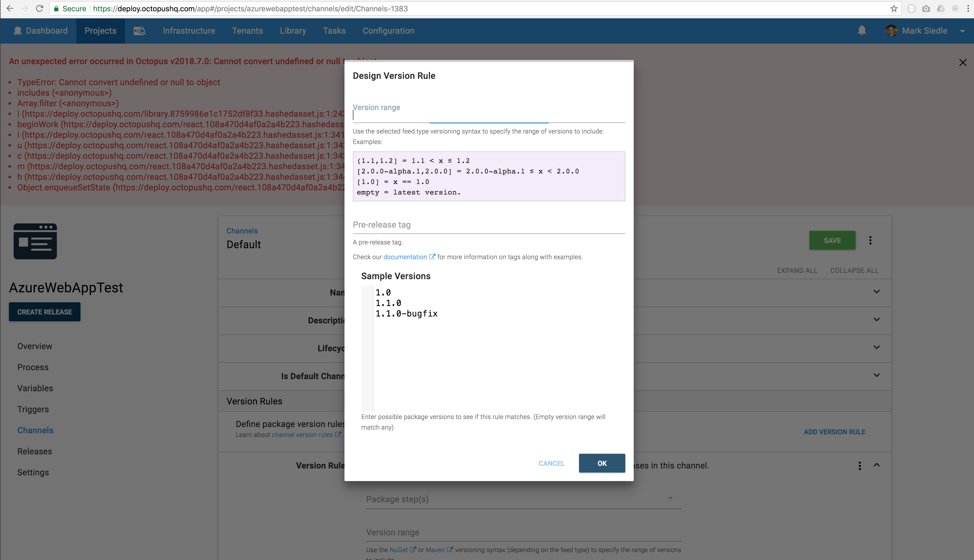
Task: Click the browser forward arrow
Action: [25, 8]
